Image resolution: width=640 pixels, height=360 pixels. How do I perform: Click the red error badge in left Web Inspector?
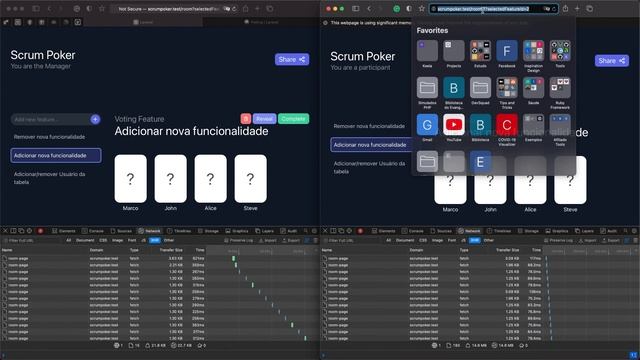tap(40, 231)
